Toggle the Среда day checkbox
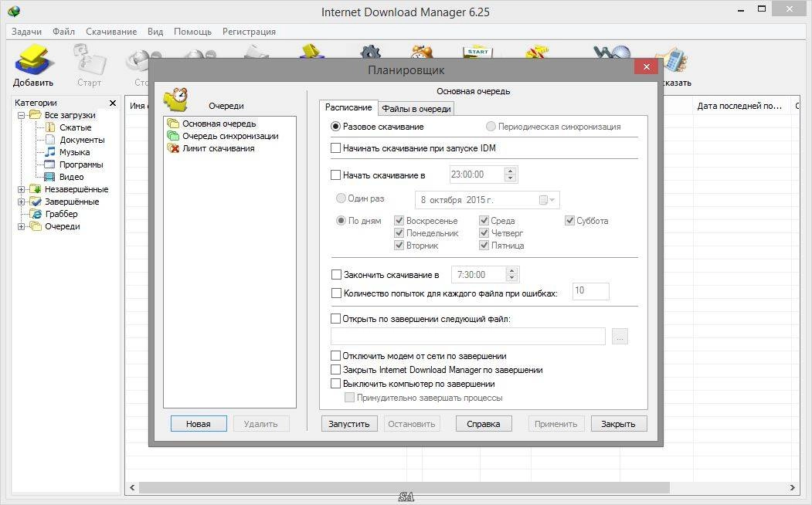Viewport: 812px width, 505px height. (484, 221)
